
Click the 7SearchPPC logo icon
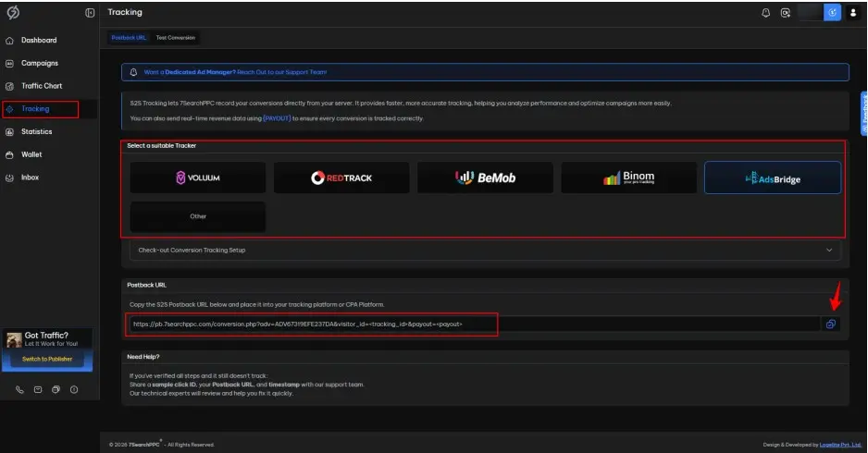(x=13, y=12)
